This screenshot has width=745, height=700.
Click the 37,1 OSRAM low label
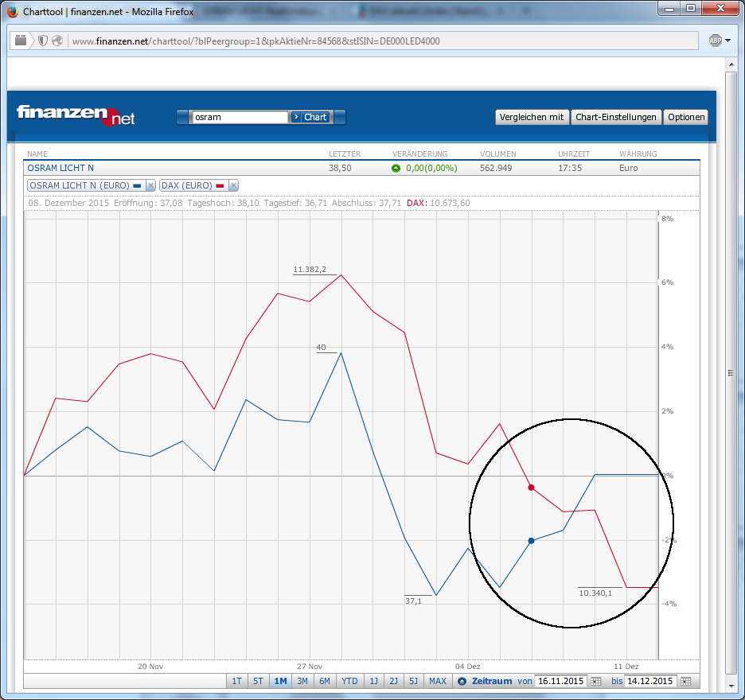413,601
